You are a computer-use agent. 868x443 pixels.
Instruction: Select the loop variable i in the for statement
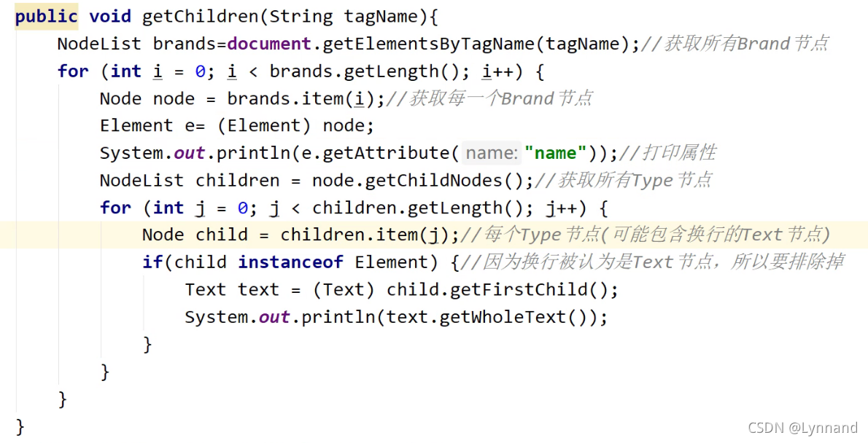pos(158,71)
